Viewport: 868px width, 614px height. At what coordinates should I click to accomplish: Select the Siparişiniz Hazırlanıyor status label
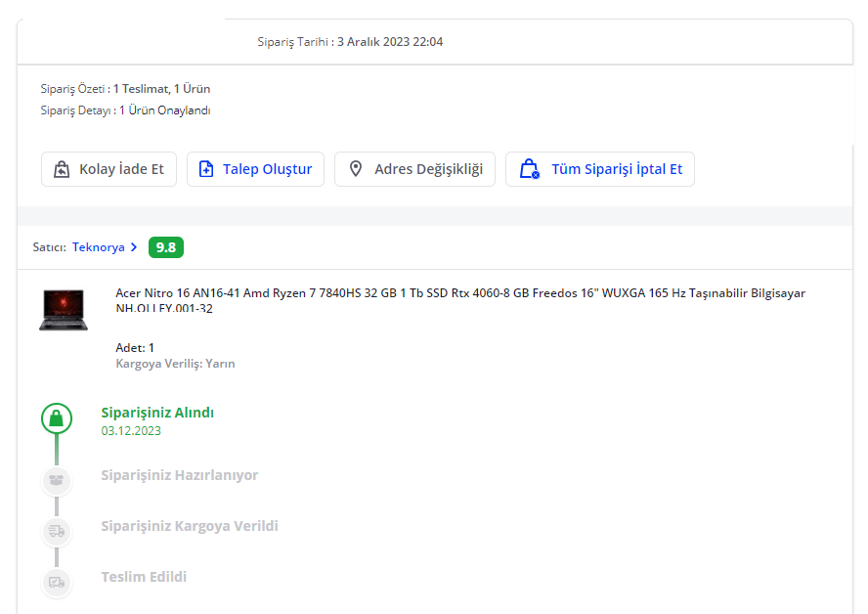point(180,475)
